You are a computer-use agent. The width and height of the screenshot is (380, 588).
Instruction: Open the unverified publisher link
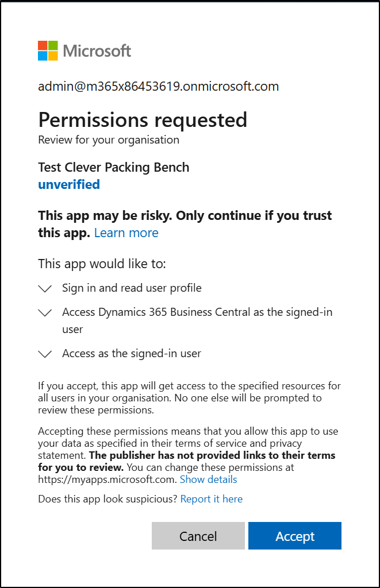[69, 184]
